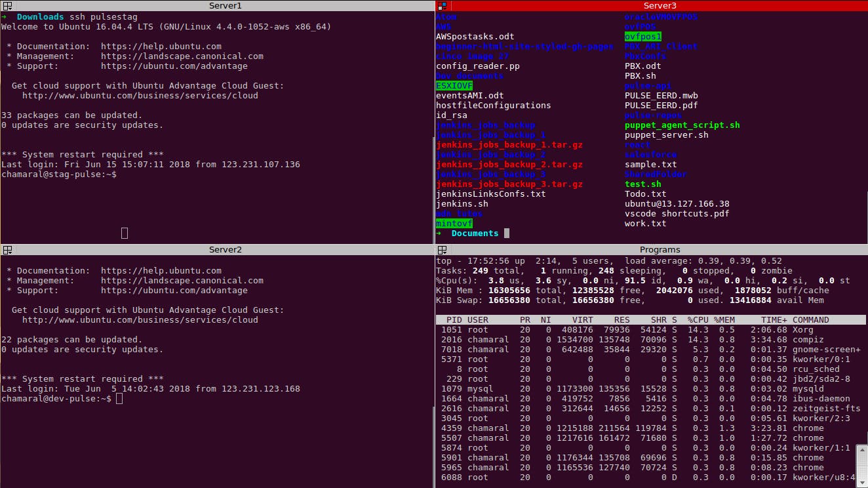Image resolution: width=868 pixels, height=488 pixels.
Task: Click the green prompt arrow beside Documents
Action: pyautogui.click(x=440, y=233)
